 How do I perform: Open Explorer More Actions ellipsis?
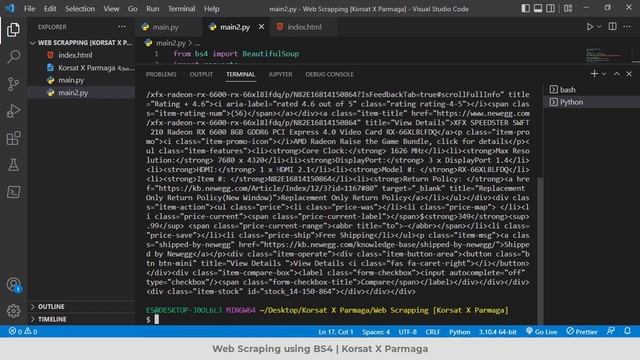122,27
